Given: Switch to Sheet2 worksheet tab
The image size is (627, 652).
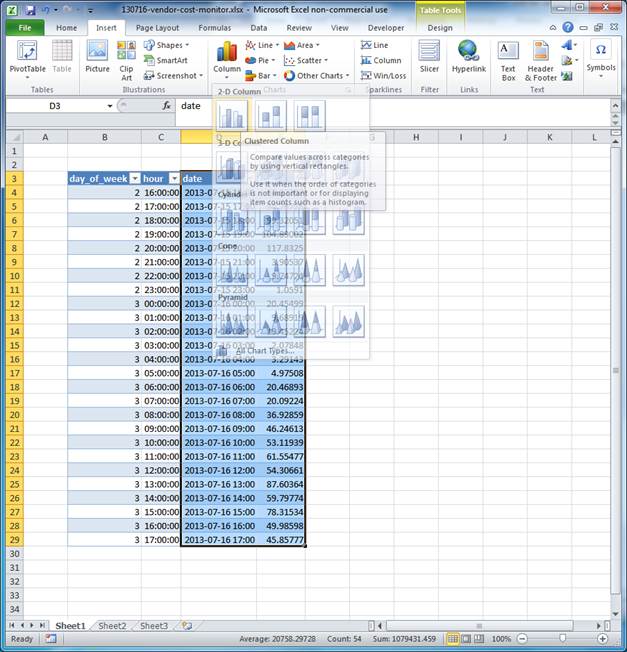Looking at the screenshot, I should coord(112,626).
